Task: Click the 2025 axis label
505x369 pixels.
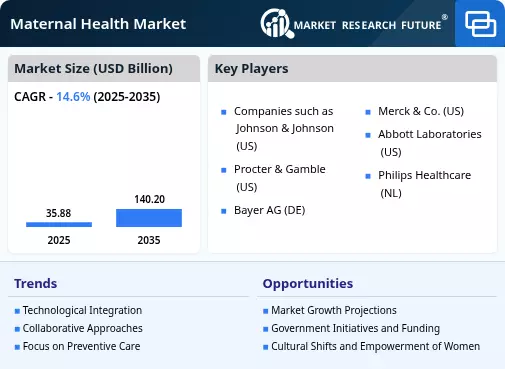Action: tap(59, 240)
